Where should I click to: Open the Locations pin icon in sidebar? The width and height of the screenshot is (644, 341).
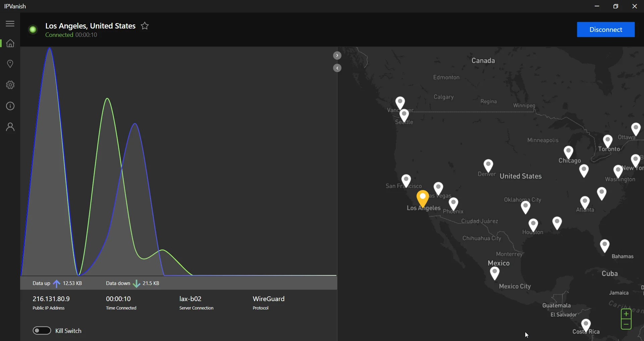(x=10, y=64)
